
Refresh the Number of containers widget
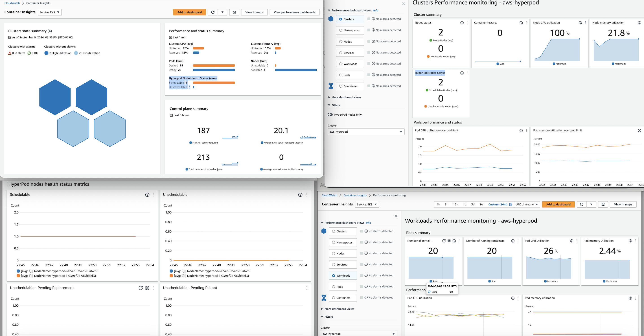pos(444,241)
